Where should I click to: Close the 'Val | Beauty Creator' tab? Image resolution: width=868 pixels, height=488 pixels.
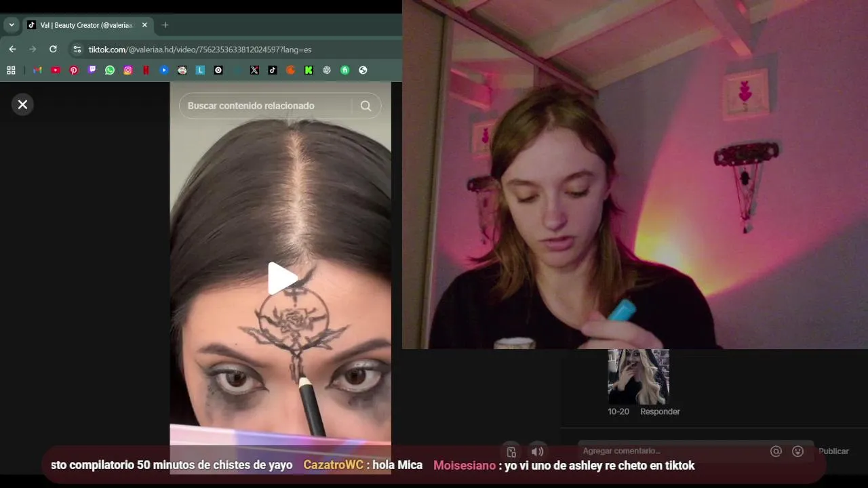(144, 25)
